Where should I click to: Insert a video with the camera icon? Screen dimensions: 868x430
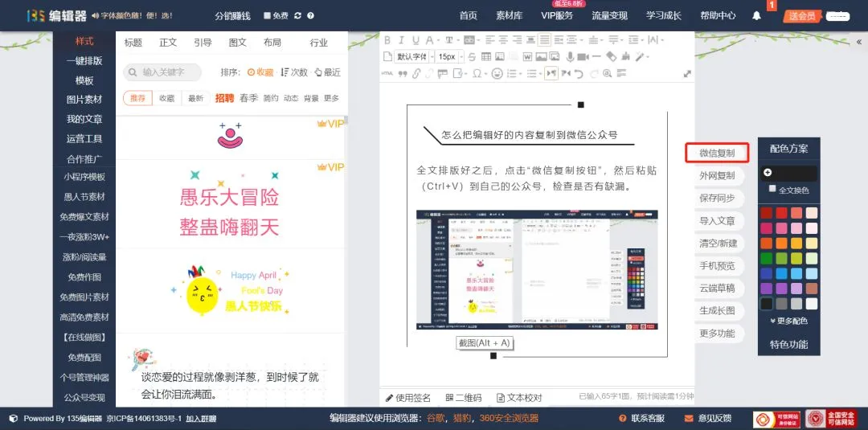click(x=583, y=56)
